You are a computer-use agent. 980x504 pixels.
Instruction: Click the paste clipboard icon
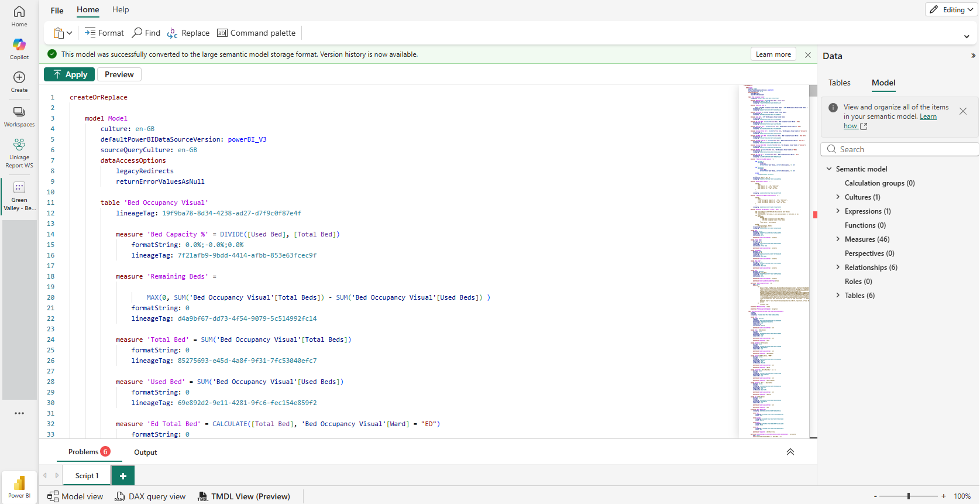[x=59, y=33]
